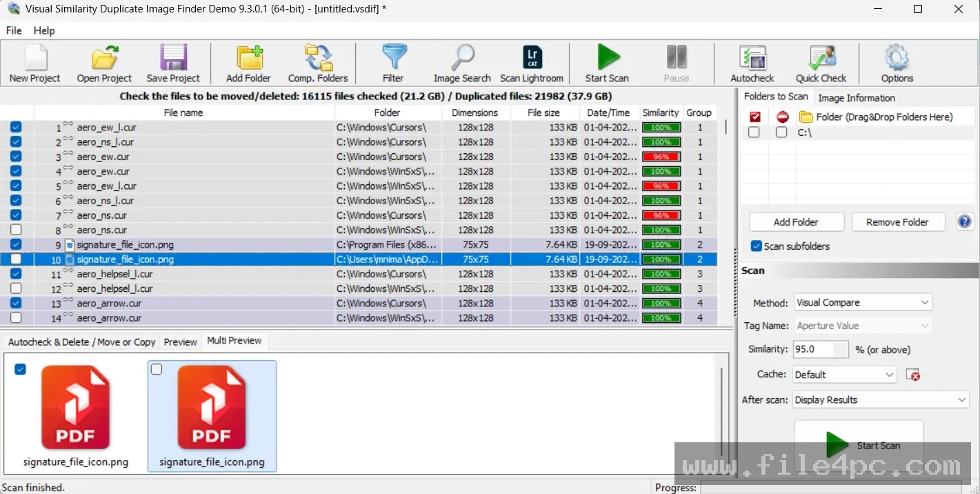Image resolution: width=980 pixels, height=494 pixels.
Task: Click file icon of row 9 signature_file_icon.png
Action: (x=69, y=245)
